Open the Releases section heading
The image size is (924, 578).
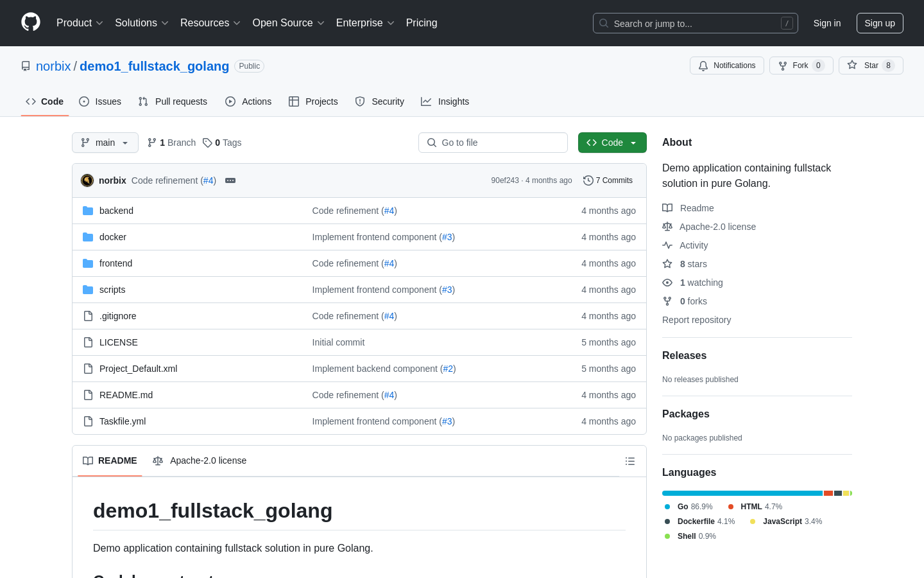pyautogui.click(x=684, y=356)
